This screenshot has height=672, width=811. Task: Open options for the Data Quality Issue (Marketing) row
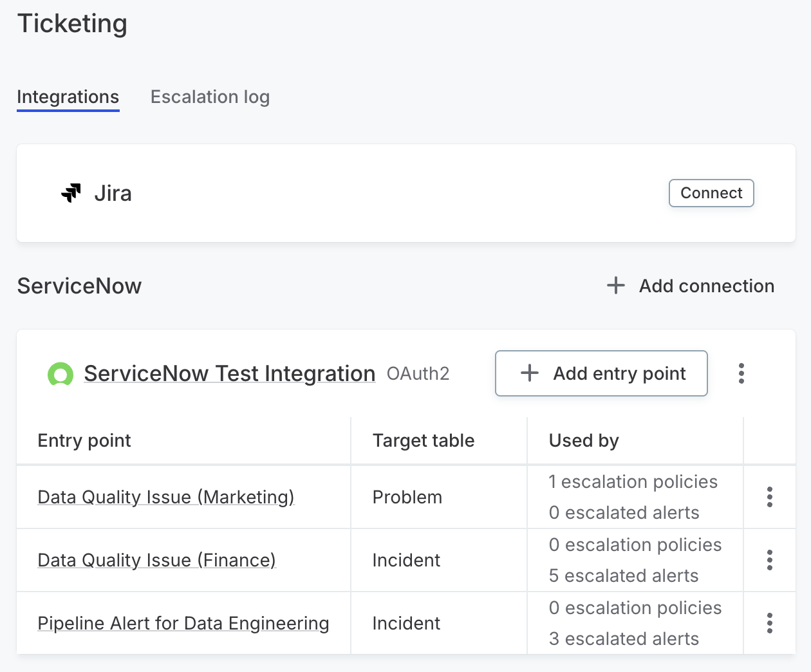[x=770, y=497]
